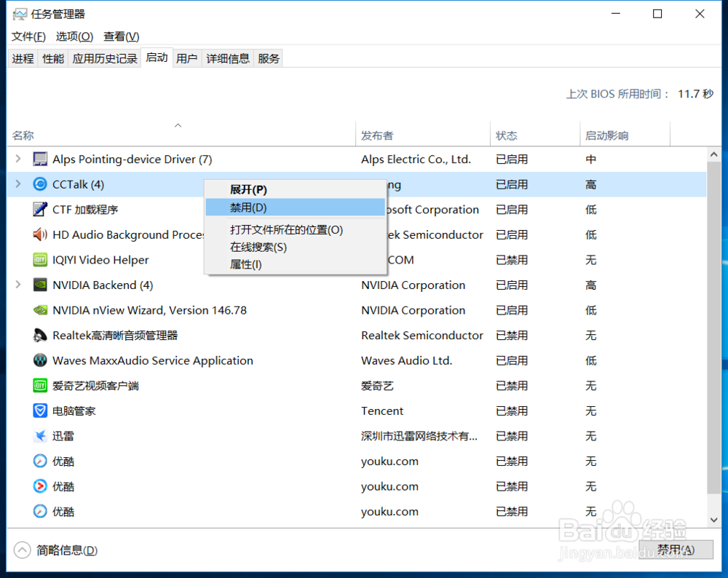Close the Task Manager window
The width and height of the screenshot is (728, 578).
coord(700,14)
